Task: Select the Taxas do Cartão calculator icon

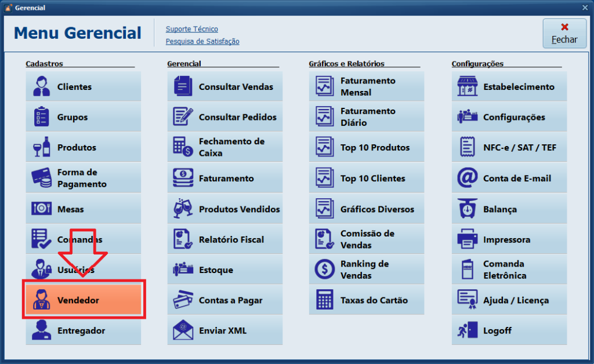Action: [324, 300]
